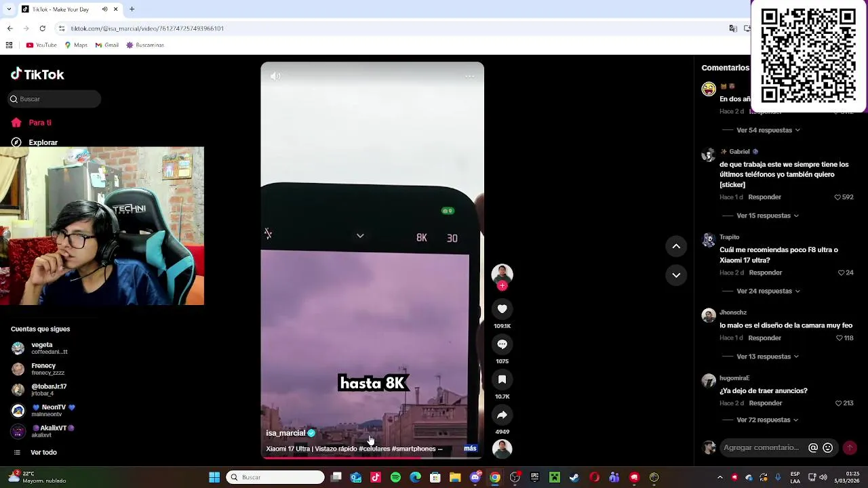
Task: Open Steam from the taskbar
Action: [x=574, y=477]
